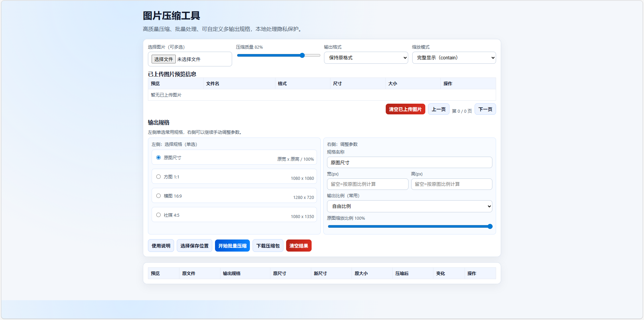Screen dimensions: 644x320
Task: Open the 输出格式 dropdown
Action: coord(366,57)
